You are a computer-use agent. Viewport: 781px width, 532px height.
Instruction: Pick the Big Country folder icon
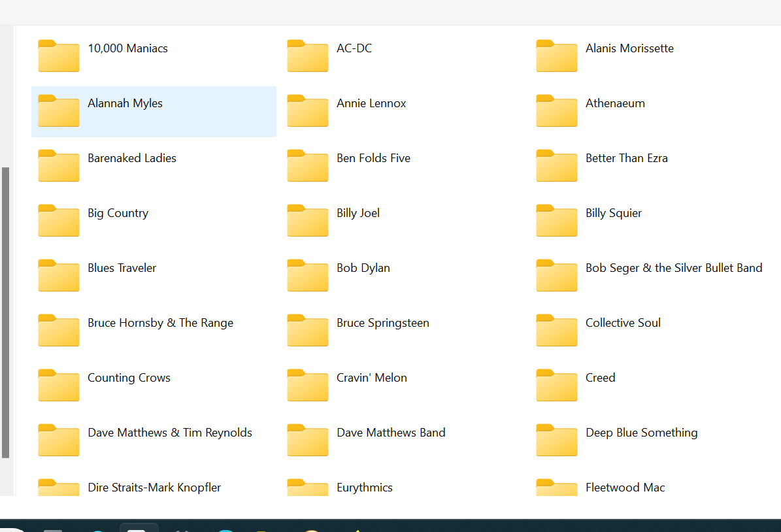59,220
